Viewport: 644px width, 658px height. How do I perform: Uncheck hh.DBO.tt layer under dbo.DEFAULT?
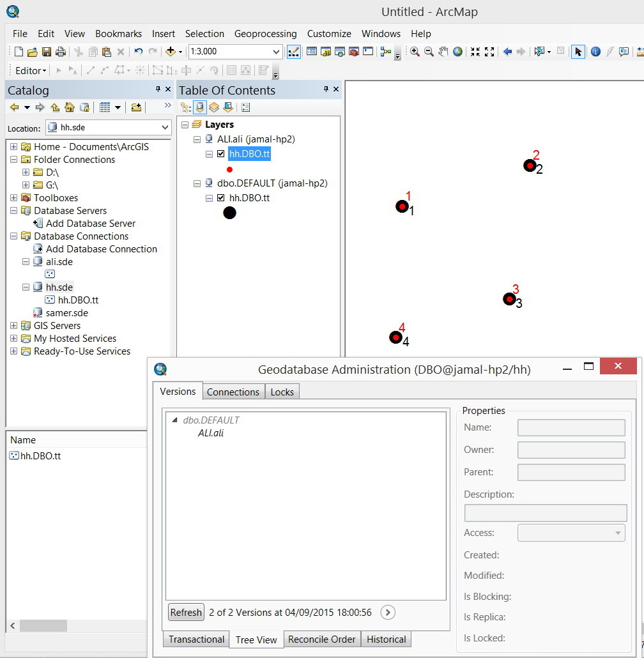pyautogui.click(x=220, y=198)
